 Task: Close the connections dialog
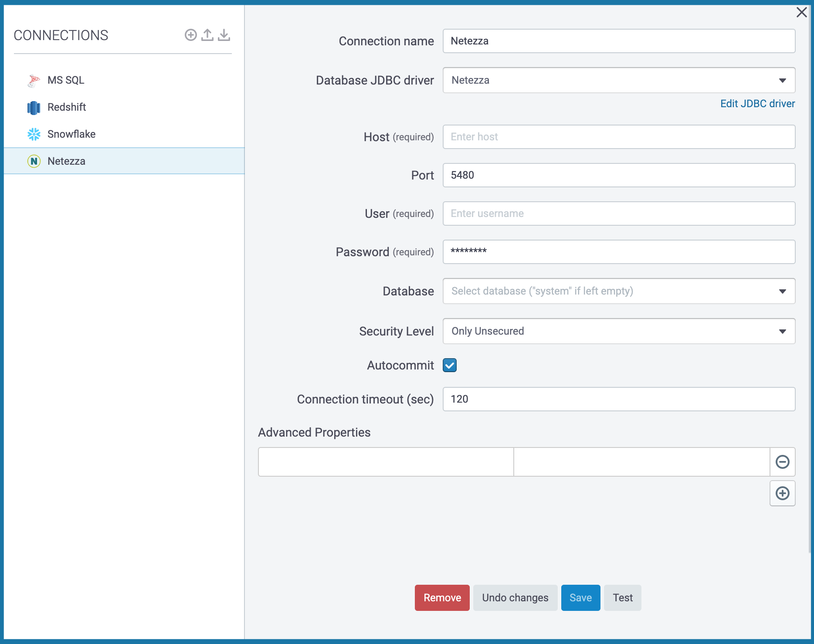coord(801,12)
